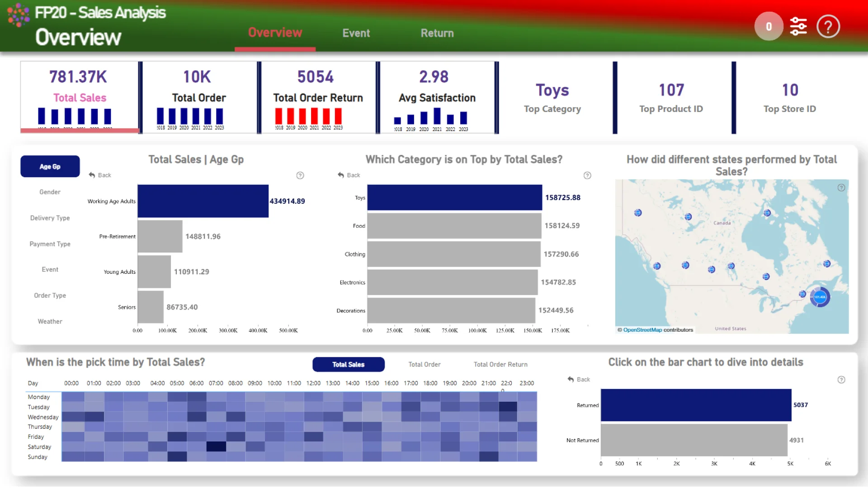Click the Electronics category bar
Screen dimensions: 868x488
[x=453, y=282]
